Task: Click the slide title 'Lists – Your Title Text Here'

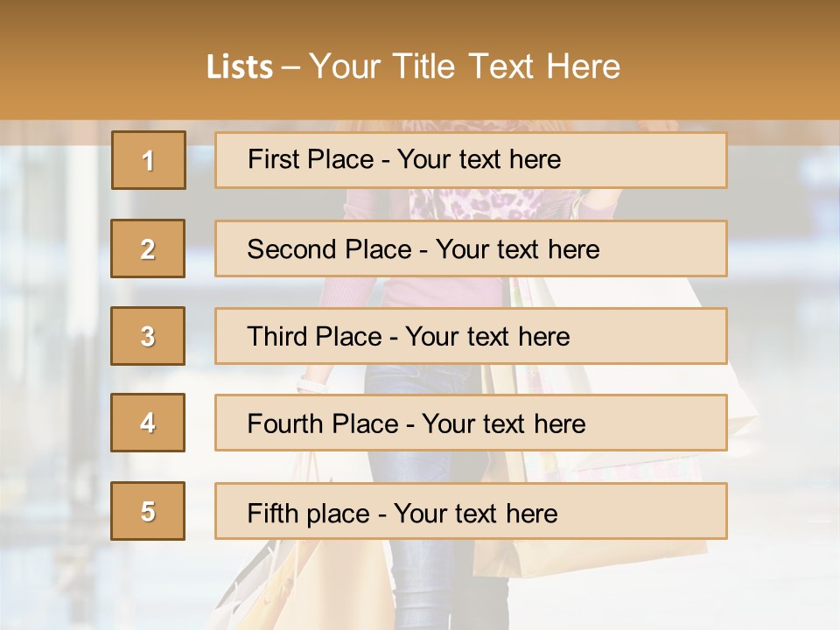Action: 414,66
